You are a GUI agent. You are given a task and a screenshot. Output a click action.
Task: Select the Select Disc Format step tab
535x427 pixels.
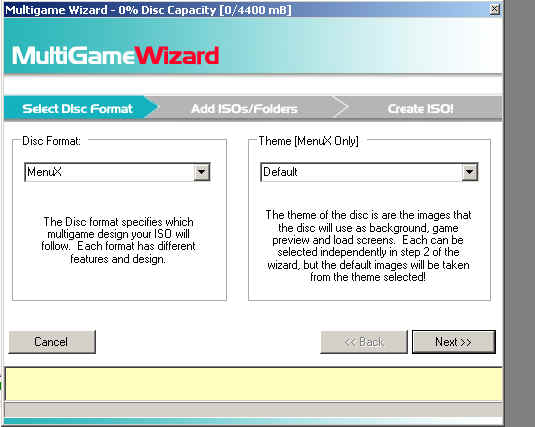pos(77,109)
